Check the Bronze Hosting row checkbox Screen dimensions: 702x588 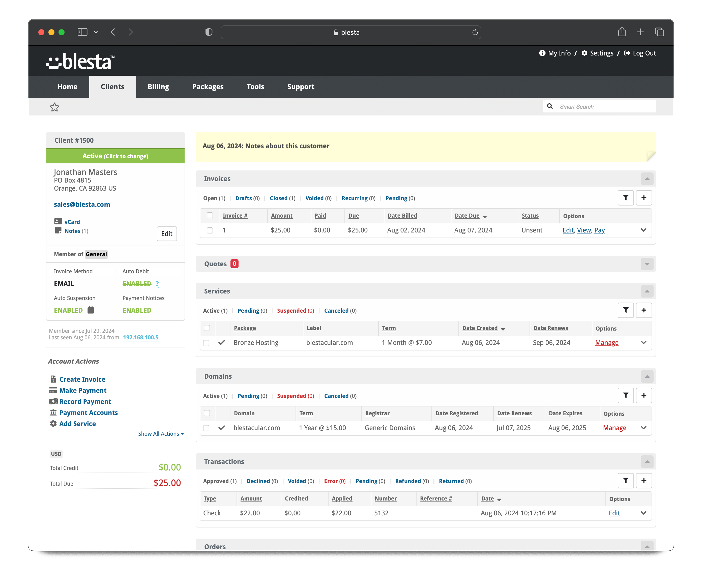[x=207, y=343]
